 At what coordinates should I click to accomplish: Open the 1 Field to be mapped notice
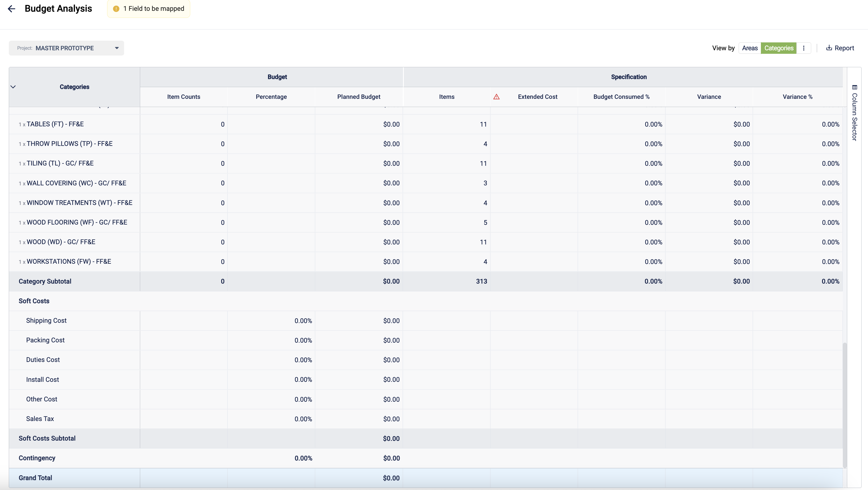[149, 9]
